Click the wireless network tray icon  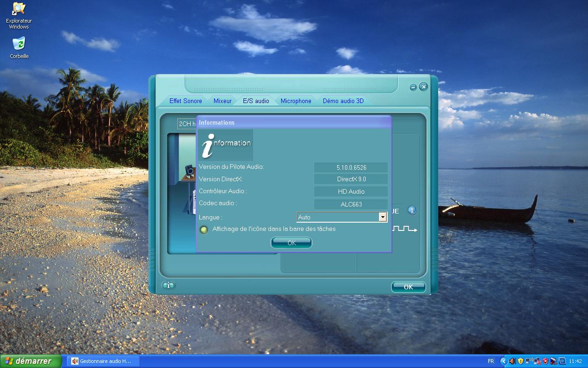pyautogui.click(x=529, y=361)
